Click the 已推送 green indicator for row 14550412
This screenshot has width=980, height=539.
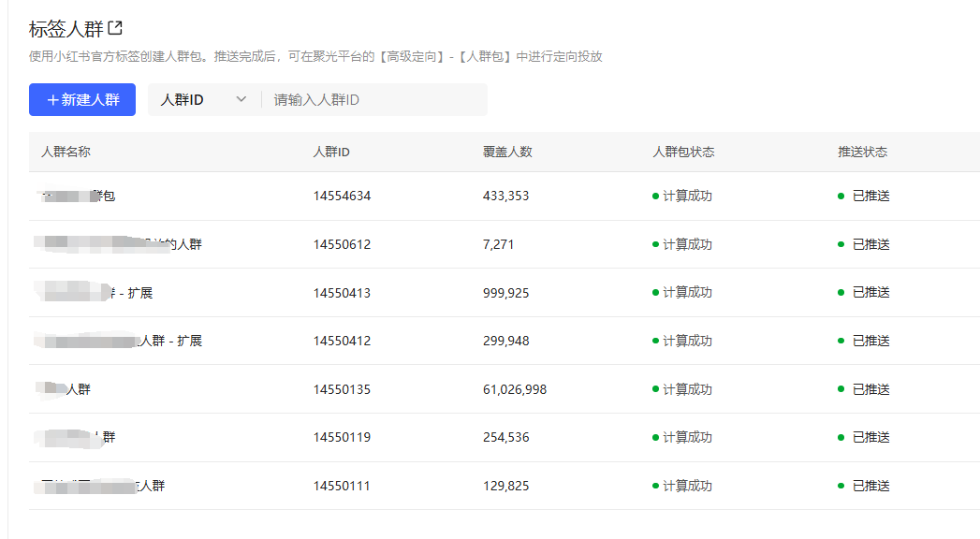click(x=842, y=341)
